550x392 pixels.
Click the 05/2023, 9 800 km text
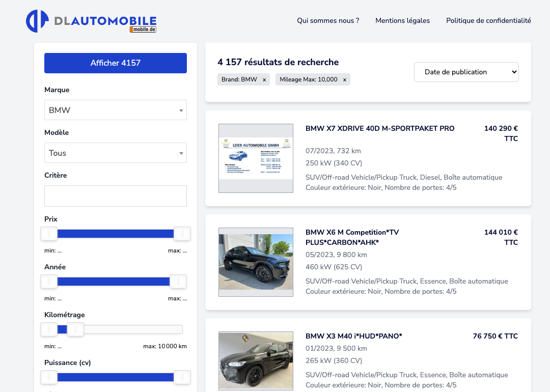pos(337,255)
